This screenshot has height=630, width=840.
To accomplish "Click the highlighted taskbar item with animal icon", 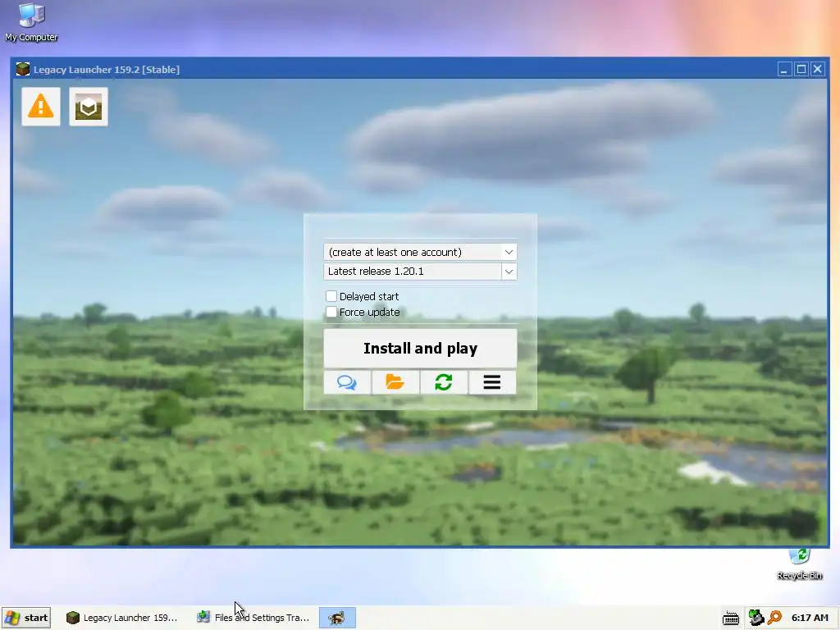I will pyautogui.click(x=337, y=618).
